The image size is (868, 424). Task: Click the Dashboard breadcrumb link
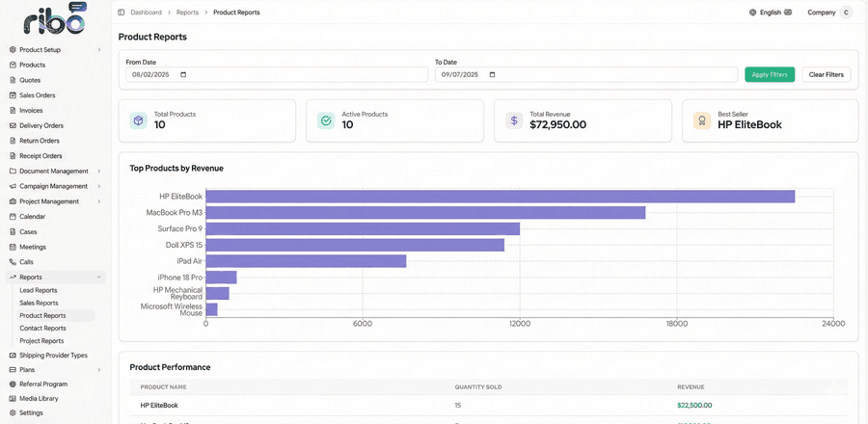pos(147,13)
